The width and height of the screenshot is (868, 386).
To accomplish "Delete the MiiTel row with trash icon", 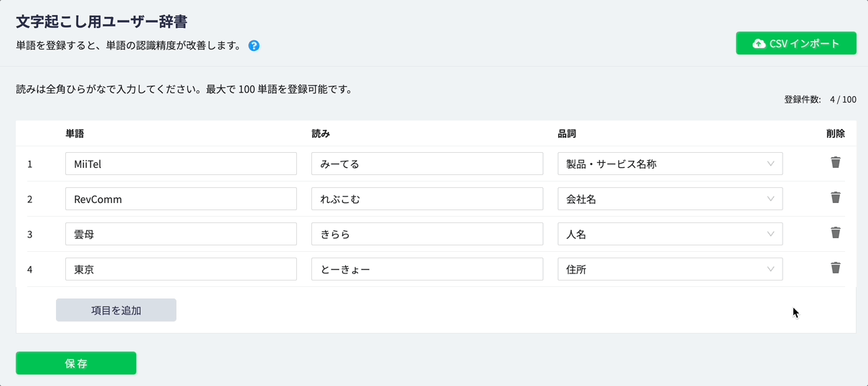I will [x=835, y=163].
